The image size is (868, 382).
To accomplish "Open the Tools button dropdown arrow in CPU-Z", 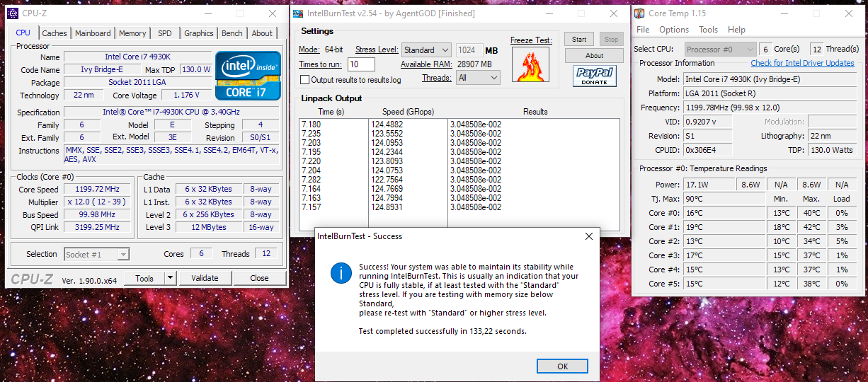I will point(169,278).
